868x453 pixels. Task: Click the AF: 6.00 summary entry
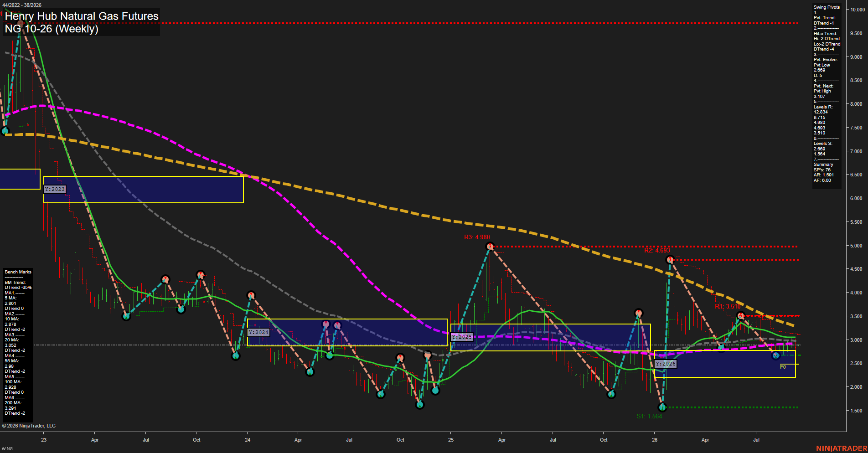coord(822,180)
